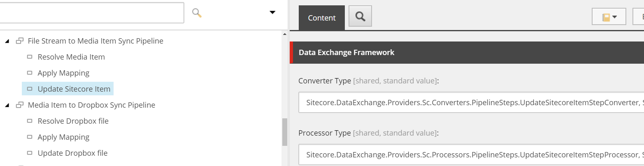Click the search magnifier icon in tree panel

point(197,13)
